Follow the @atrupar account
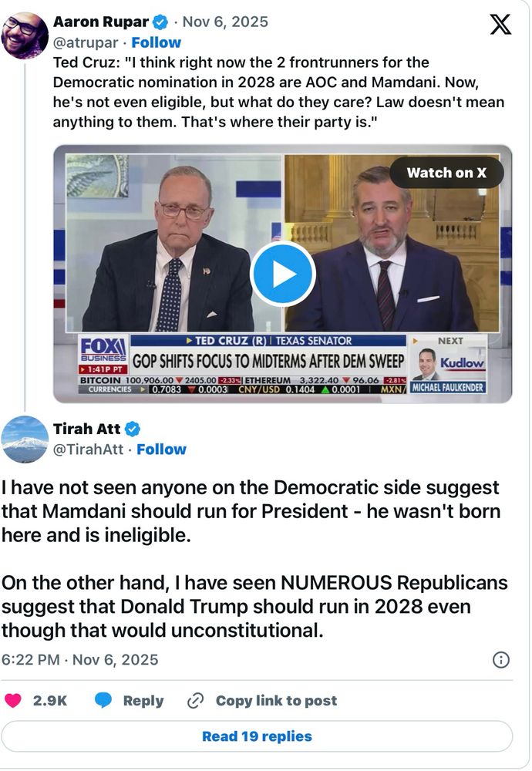Viewport: 532px width, 771px height. tap(157, 42)
